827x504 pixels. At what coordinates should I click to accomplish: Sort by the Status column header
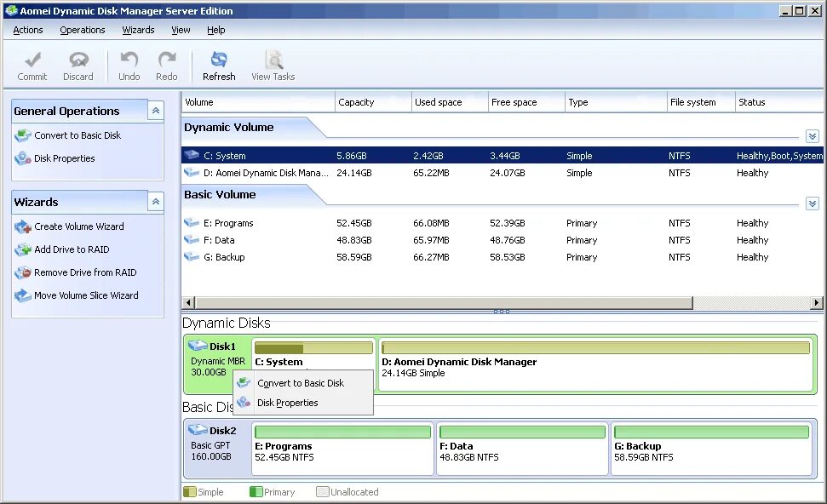click(779, 102)
